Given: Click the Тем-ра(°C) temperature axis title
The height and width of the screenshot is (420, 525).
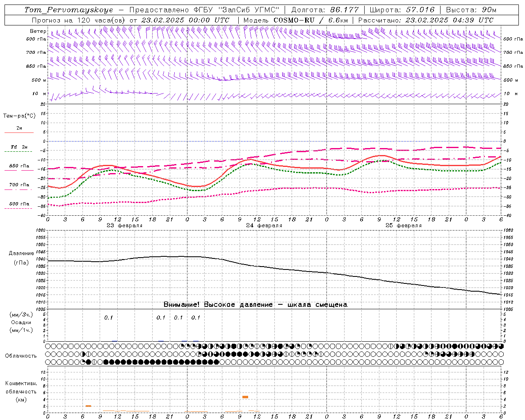Looking at the screenshot, I should click(x=19, y=116).
